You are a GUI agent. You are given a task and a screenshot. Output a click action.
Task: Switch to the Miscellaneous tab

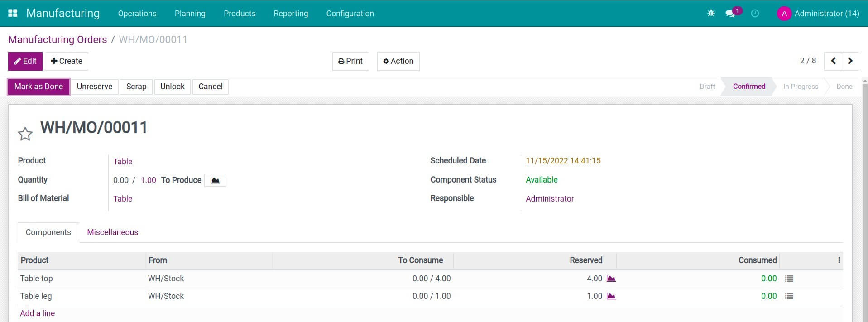coord(112,232)
